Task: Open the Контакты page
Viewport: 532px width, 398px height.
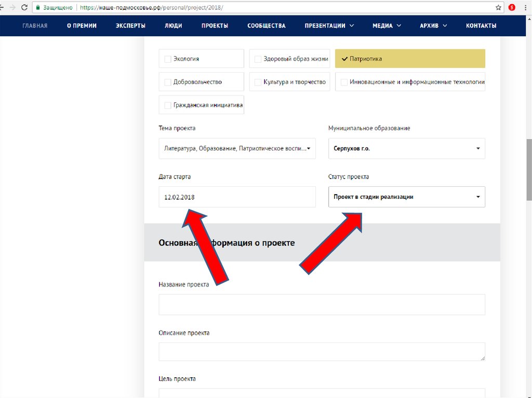Action: (x=481, y=26)
